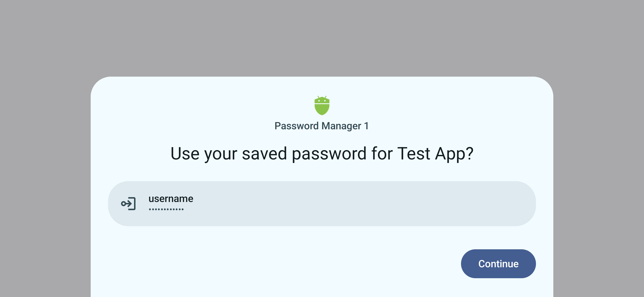Click the arrow-into-bracket login icon
This screenshot has width=644, height=297.
pos(128,203)
